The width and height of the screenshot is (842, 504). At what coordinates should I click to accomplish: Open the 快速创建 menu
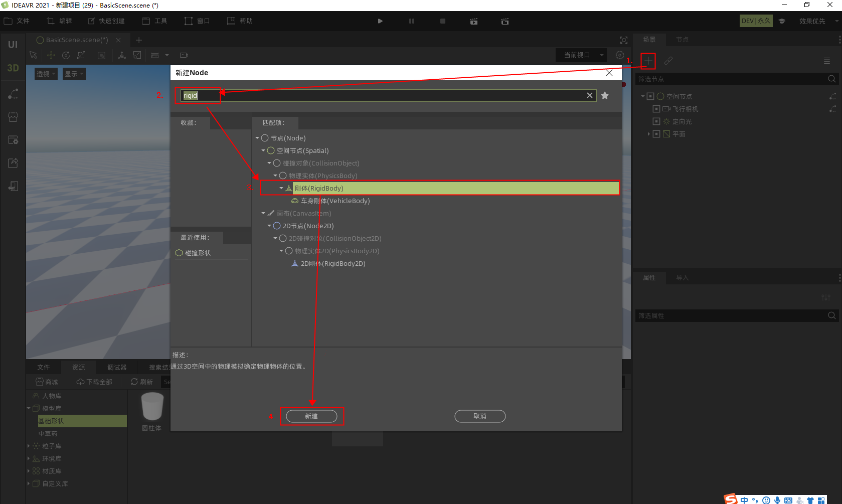click(x=106, y=21)
